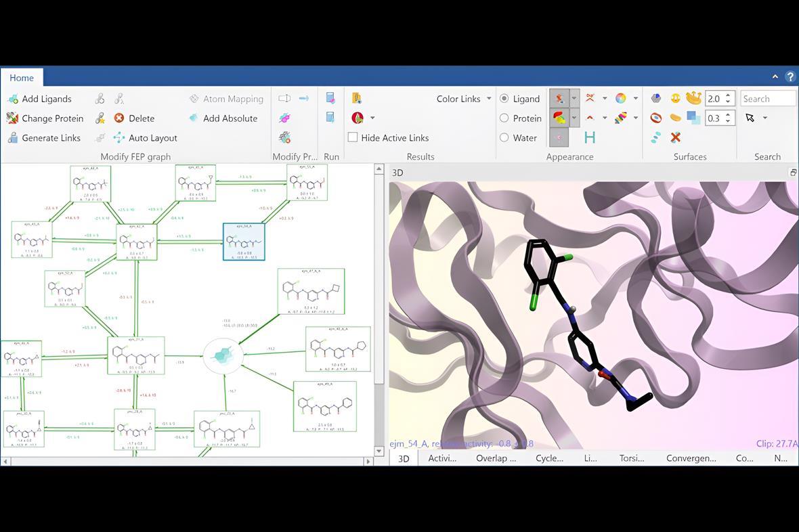
Task: Click graph scrollbar down arrow
Action: pyautogui.click(x=379, y=451)
